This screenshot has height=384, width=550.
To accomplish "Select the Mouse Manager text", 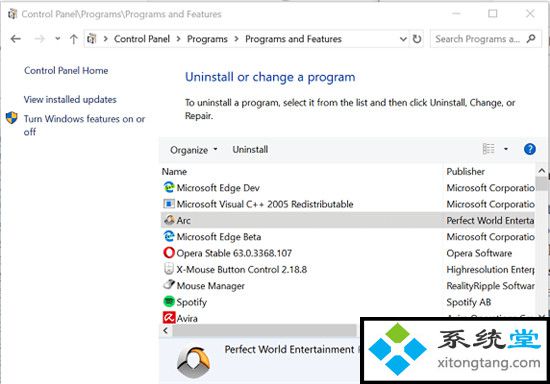I will (x=210, y=286).
